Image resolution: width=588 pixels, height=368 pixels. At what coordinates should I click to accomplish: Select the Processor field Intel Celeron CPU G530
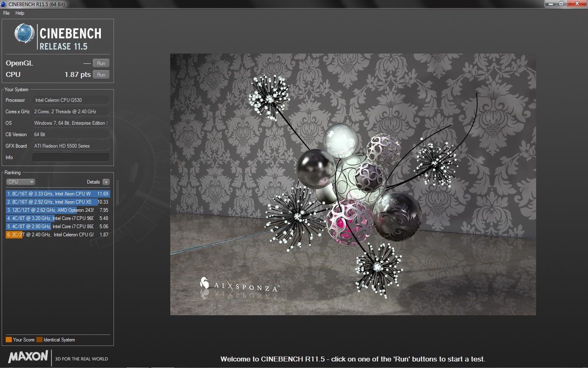tap(71, 100)
